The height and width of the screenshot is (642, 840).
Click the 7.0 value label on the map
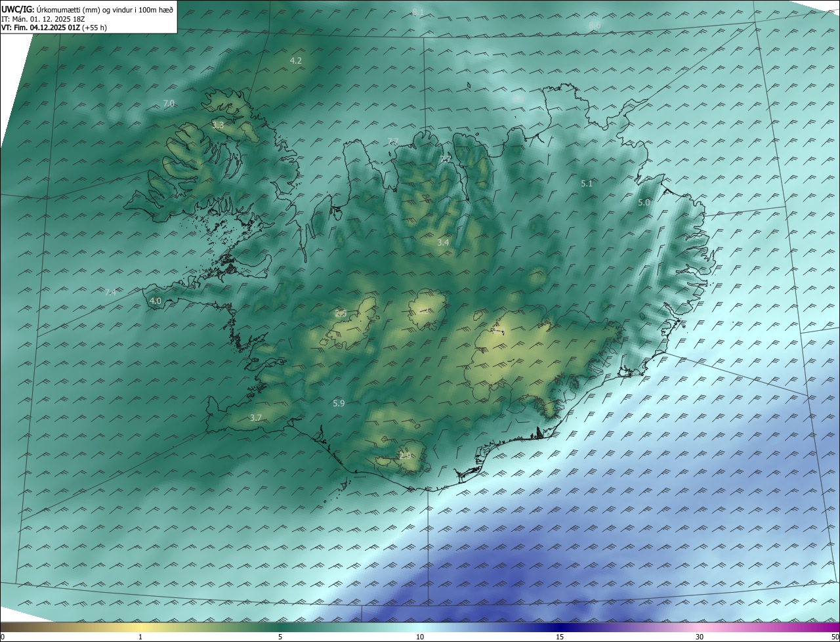pyautogui.click(x=169, y=104)
